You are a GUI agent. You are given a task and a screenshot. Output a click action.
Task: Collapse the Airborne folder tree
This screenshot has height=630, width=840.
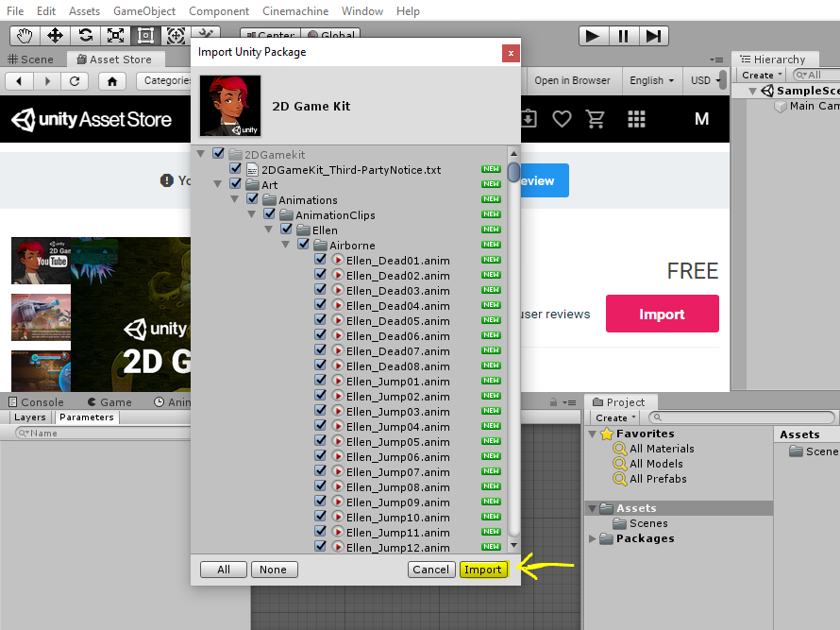coord(286,245)
